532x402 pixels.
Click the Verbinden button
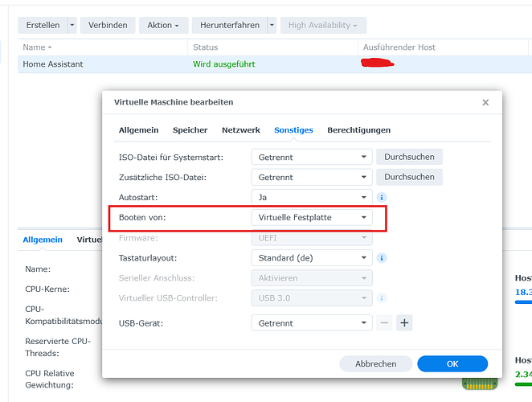(x=108, y=25)
